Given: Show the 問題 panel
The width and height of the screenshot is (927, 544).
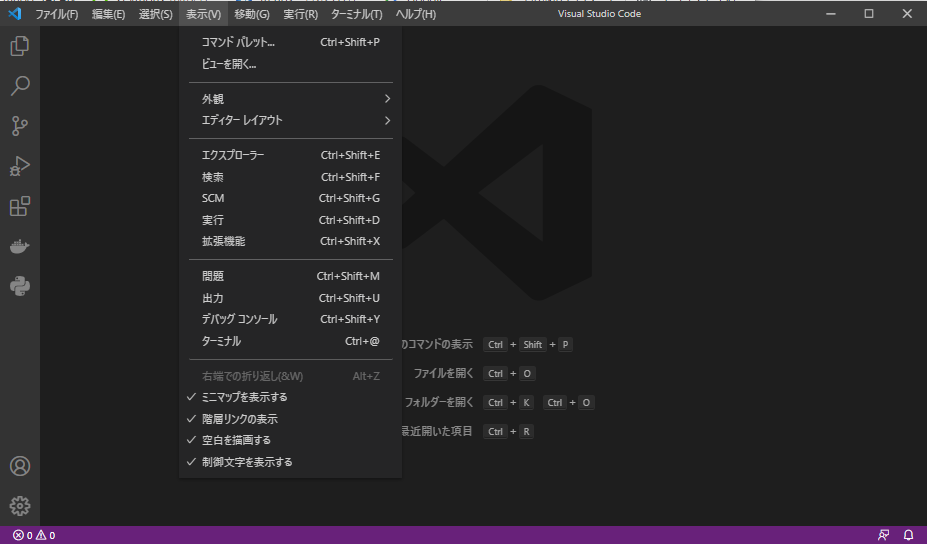Looking at the screenshot, I should (290, 276).
